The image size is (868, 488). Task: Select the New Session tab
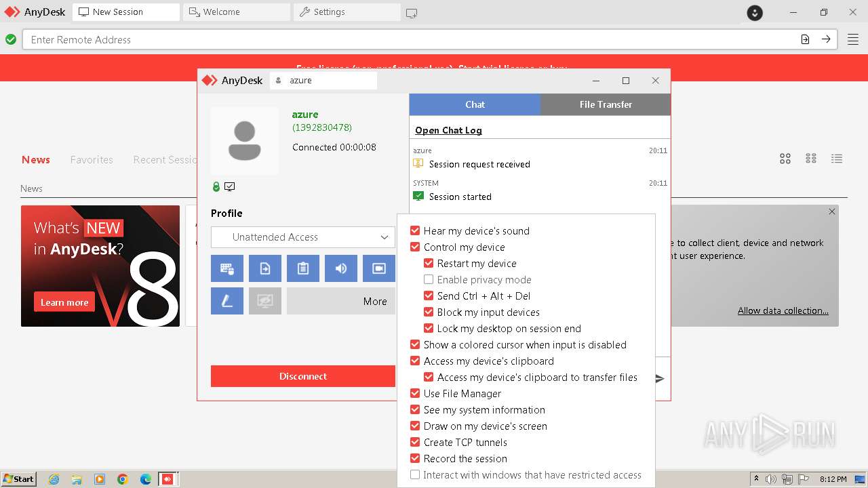click(126, 12)
